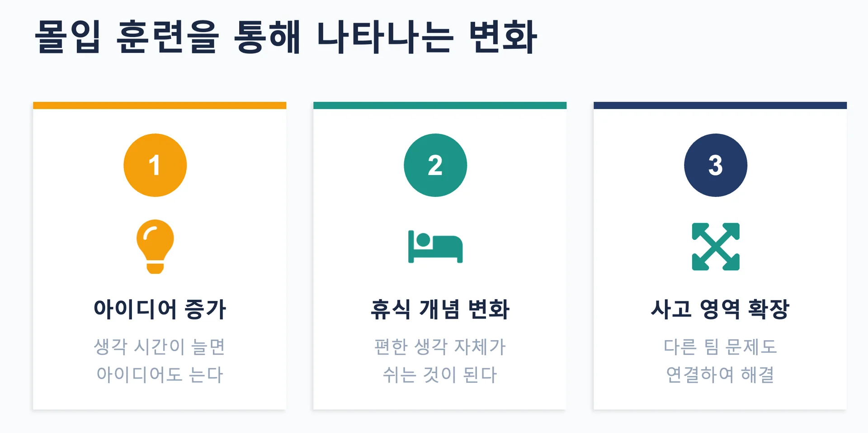
Task: Click the text line '다른 팀 문제도'
Action: (720, 347)
